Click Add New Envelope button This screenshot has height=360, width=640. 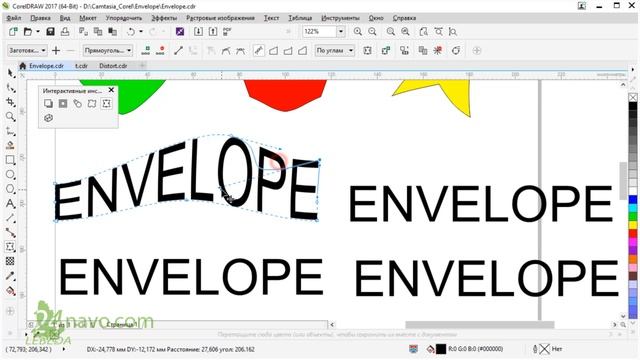click(x=386, y=51)
